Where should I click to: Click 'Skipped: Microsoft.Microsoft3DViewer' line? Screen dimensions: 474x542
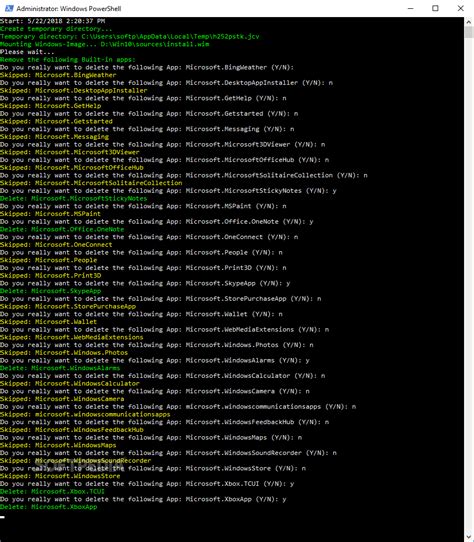tap(70, 152)
